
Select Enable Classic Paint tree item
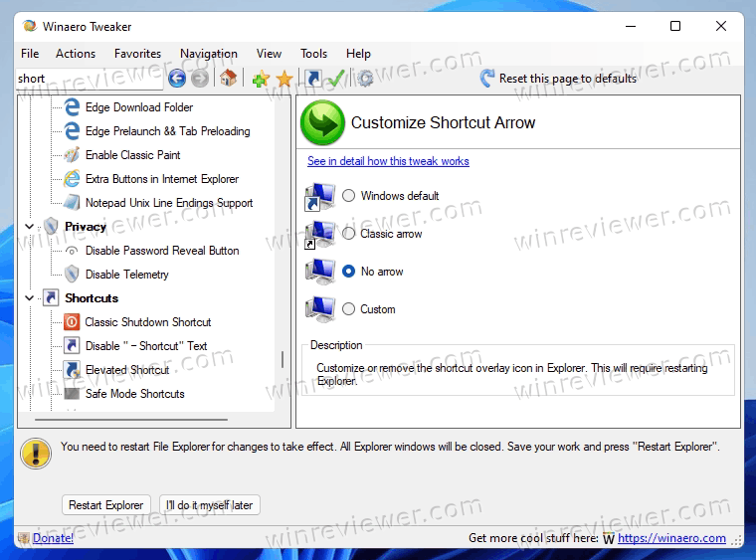(132, 155)
